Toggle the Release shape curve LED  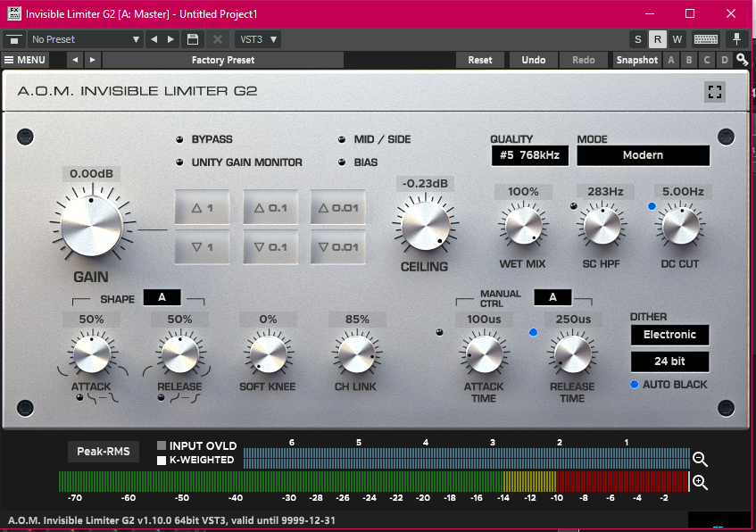(x=161, y=397)
